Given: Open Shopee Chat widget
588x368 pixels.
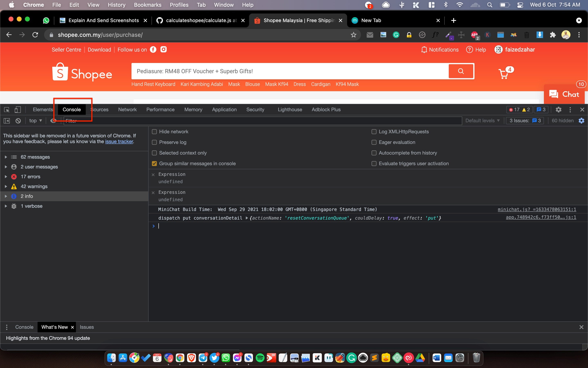Looking at the screenshot, I should tap(564, 94).
